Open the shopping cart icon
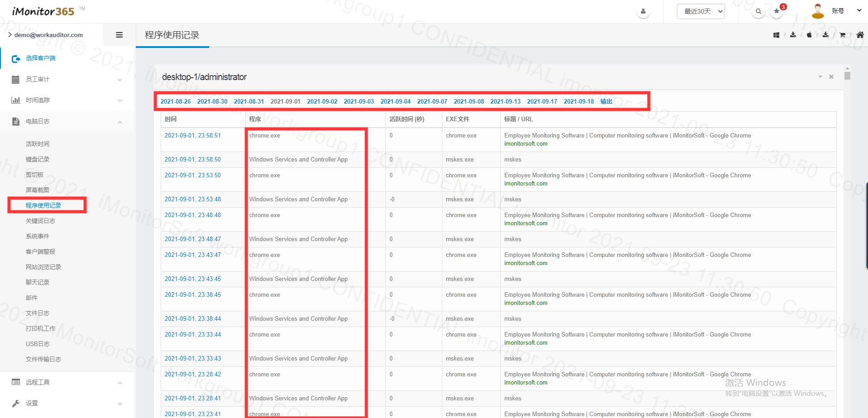Screen dimensions: 868x418 coord(842,35)
